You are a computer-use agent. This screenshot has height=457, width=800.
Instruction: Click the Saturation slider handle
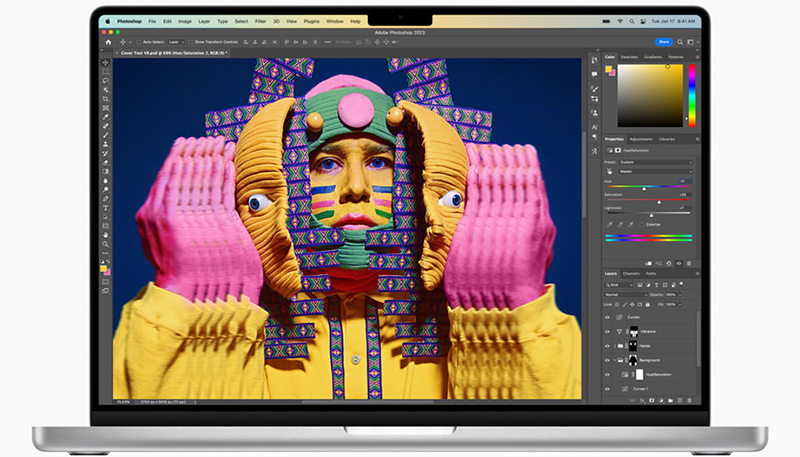click(x=657, y=200)
